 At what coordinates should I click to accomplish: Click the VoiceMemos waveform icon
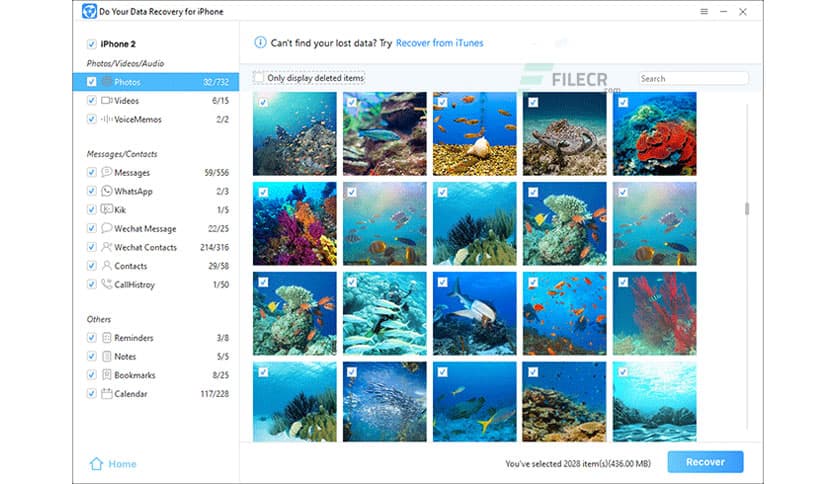click(107, 119)
